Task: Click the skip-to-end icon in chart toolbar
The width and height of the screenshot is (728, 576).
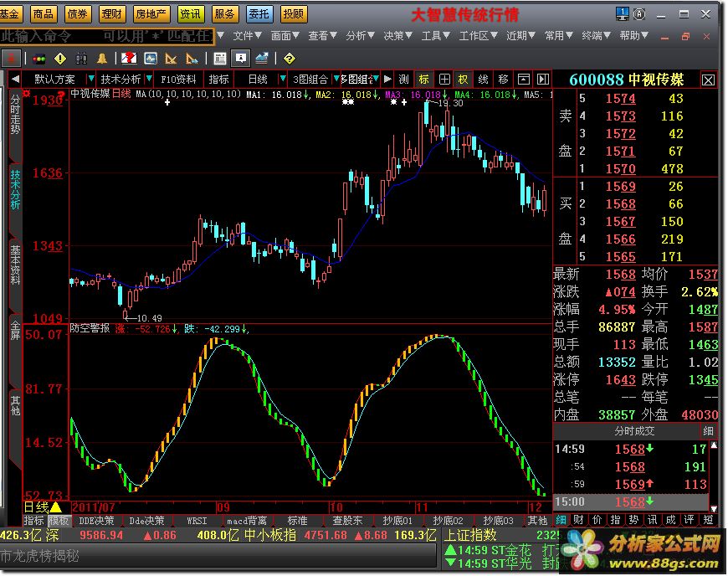Action: click(x=542, y=79)
